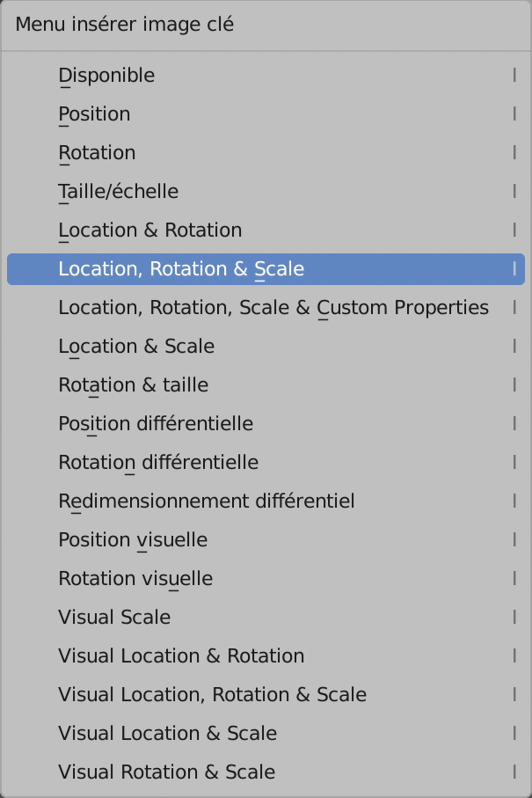This screenshot has width=532, height=798.
Task: Click the Taille/échelle menu entry
Action: pyautogui.click(x=118, y=192)
